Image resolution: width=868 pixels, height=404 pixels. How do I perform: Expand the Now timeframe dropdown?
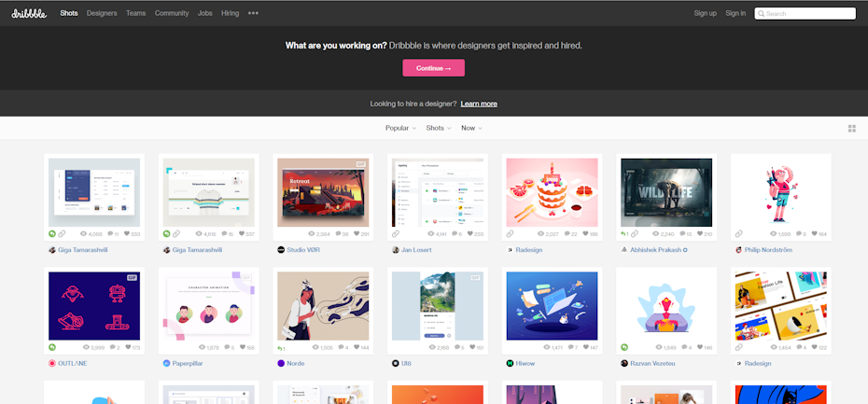point(471,128)
